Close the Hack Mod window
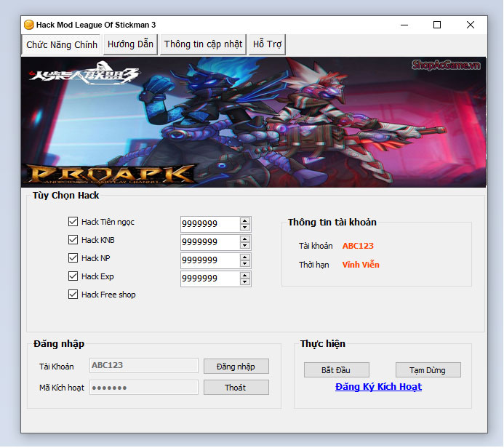This screenshot has height=448, width=504. [471, 25]
